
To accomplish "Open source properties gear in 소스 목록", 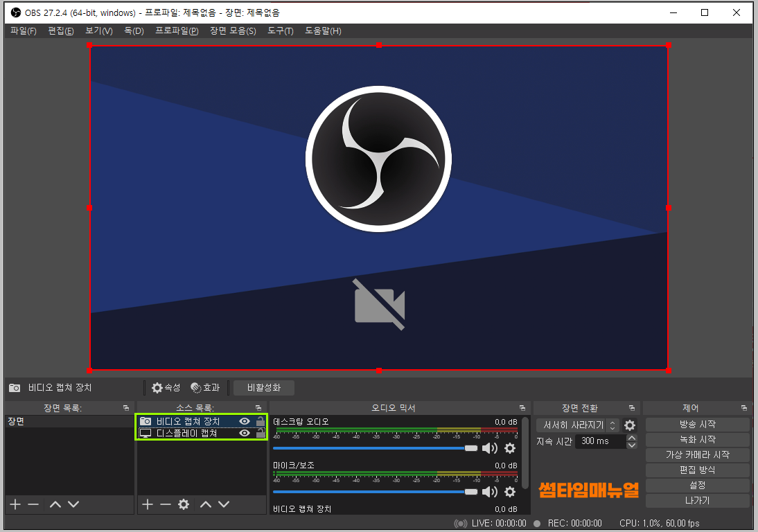I will 184,504.
